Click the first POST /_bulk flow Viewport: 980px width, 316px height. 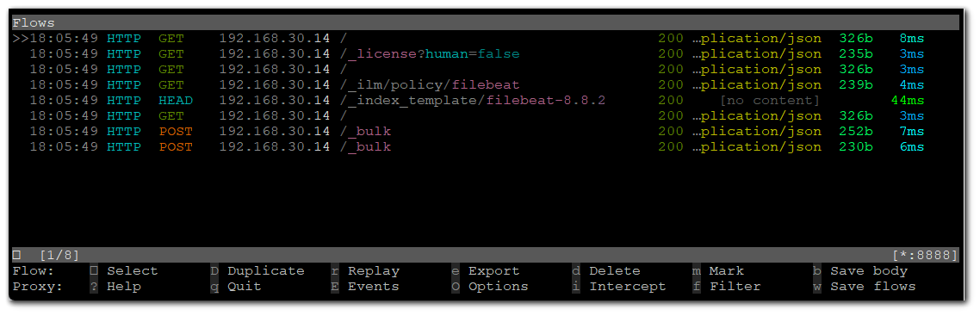pos(486,132)
